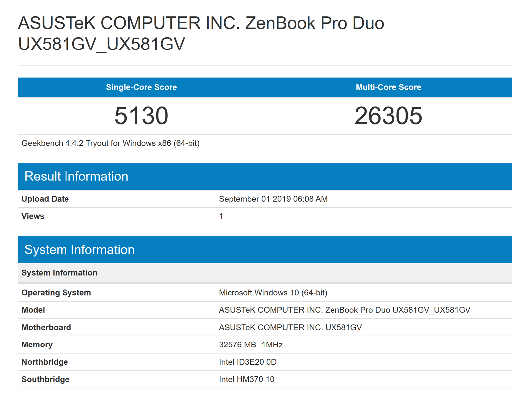
Task: Click the Geekbench 4.4.2 Tryout version text
Action: click(x=110, y=143)
